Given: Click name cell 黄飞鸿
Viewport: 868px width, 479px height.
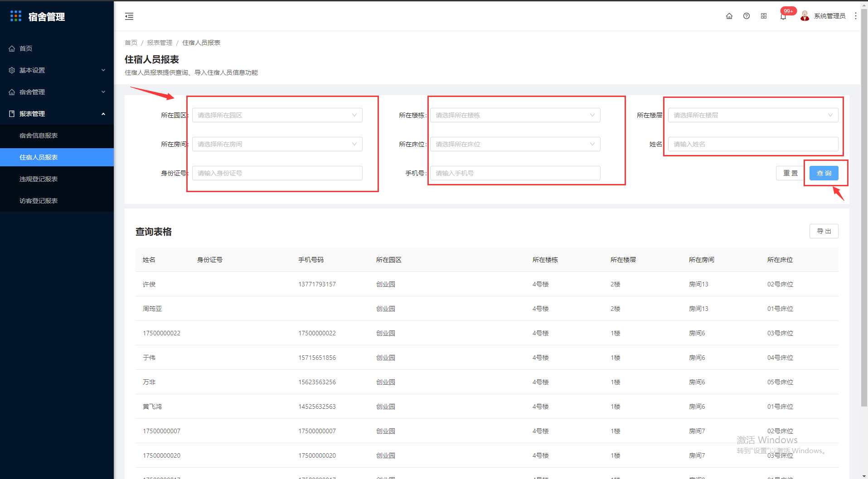Looking at the screenshot, I should [152, 406].
